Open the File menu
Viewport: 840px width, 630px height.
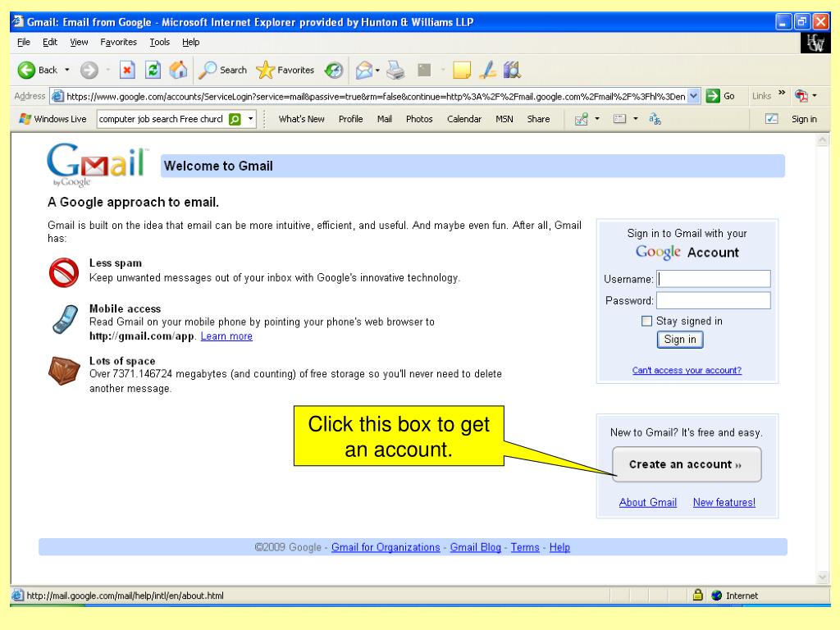click(24, 42)
